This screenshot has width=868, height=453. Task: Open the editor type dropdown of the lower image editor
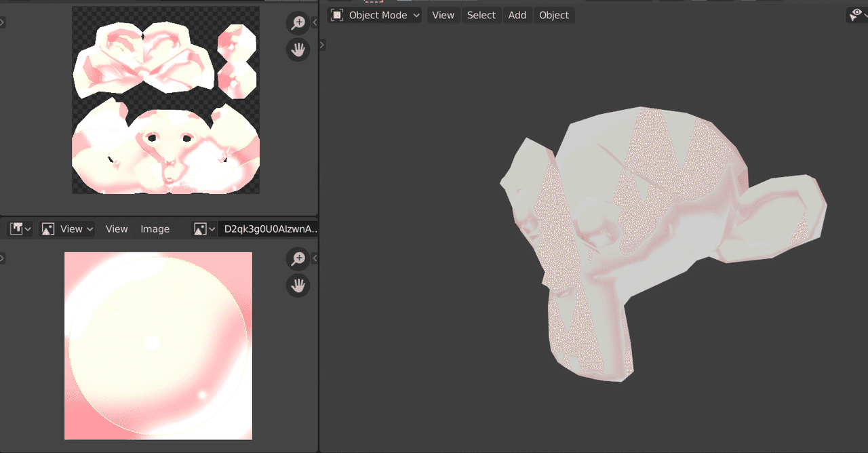(20, 229)
